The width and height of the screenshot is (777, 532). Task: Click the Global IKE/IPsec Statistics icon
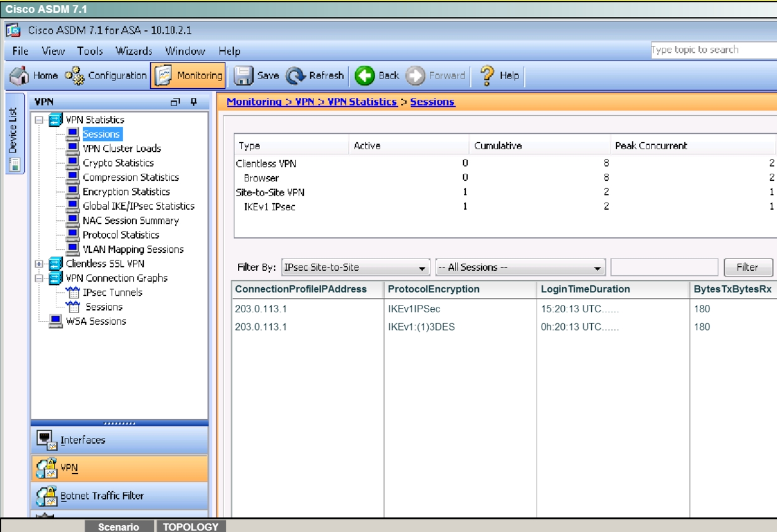pos(73,206)
